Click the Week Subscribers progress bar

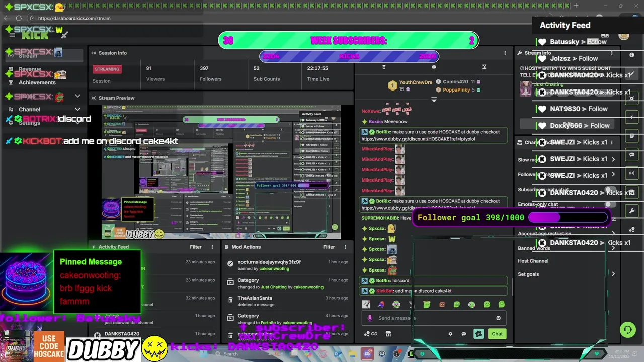point(349,41)
